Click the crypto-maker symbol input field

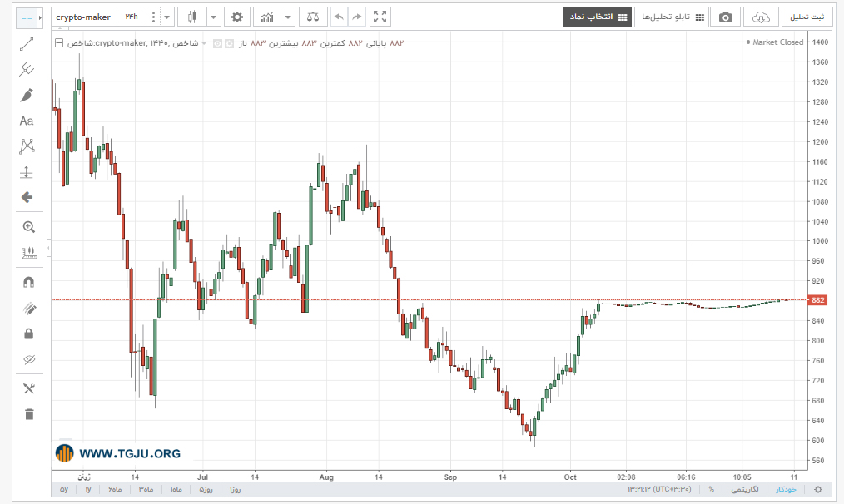[83, 17]
